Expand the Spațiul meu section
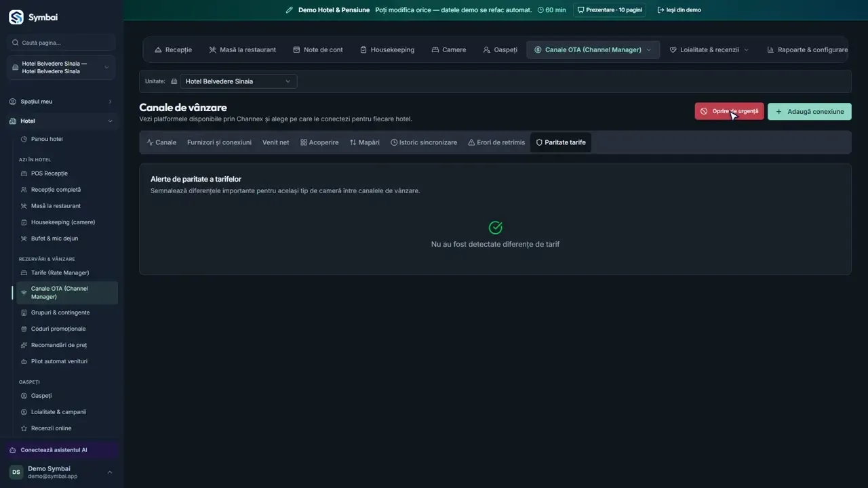 pyautogui.click(x=61, y=102)
